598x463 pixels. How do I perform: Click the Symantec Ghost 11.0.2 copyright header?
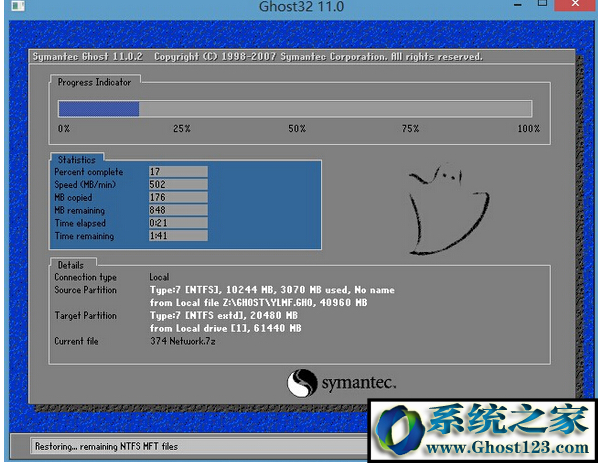click(x=257, y=57)
